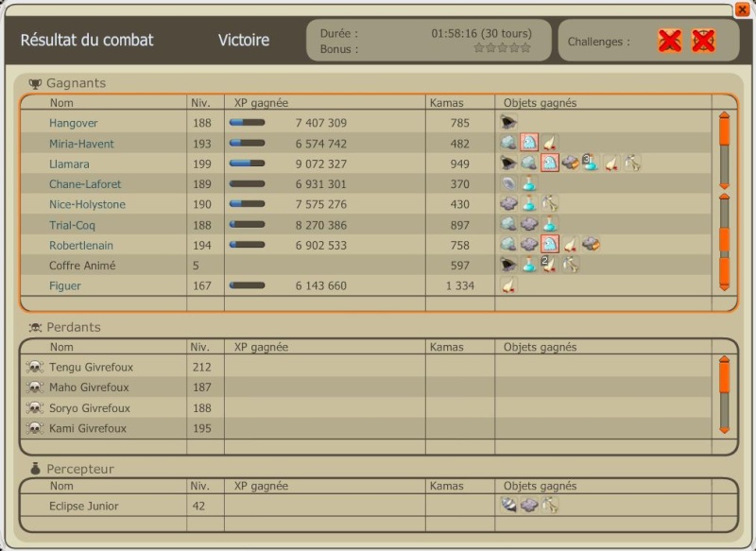Click the bag icon beside Percepteur
Viewport: 756px width, 551px height.
(35, 468)
